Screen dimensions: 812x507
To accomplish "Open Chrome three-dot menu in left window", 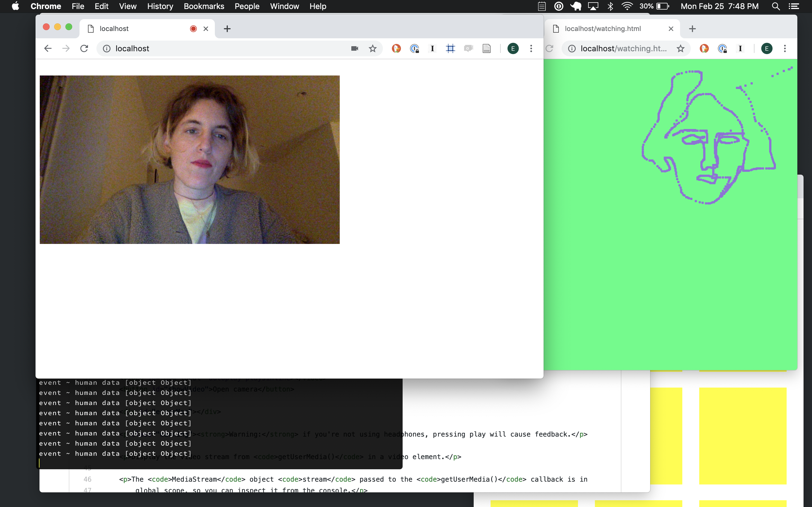I will coord(531,49).
